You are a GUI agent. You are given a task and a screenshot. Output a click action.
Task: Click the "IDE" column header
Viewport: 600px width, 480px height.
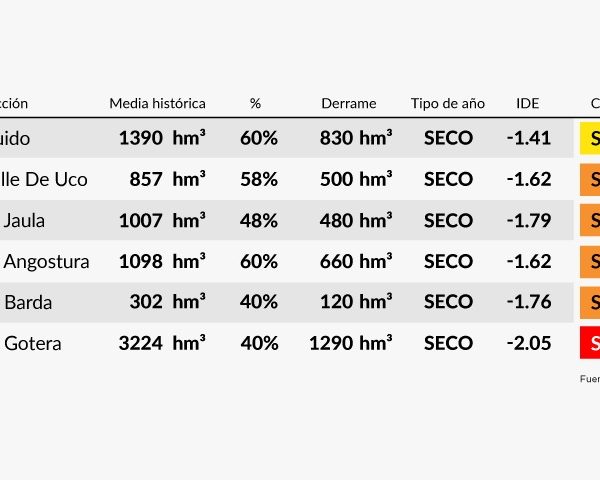coord(527,103)
